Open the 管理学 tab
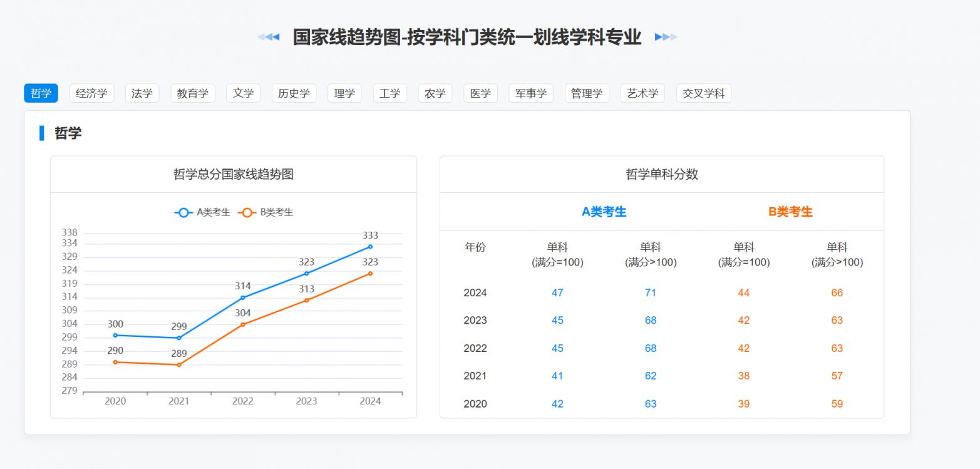 (587, 93)
